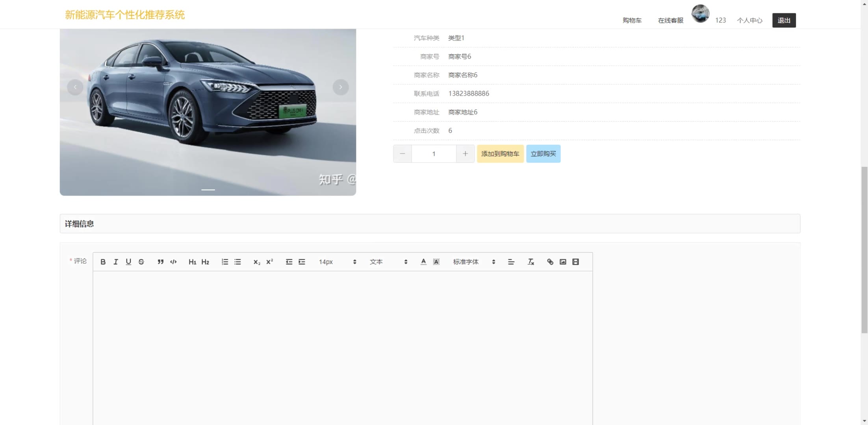868x425 pixels.
Task: Click the 类型1 car type value
Action: [456, 38]
